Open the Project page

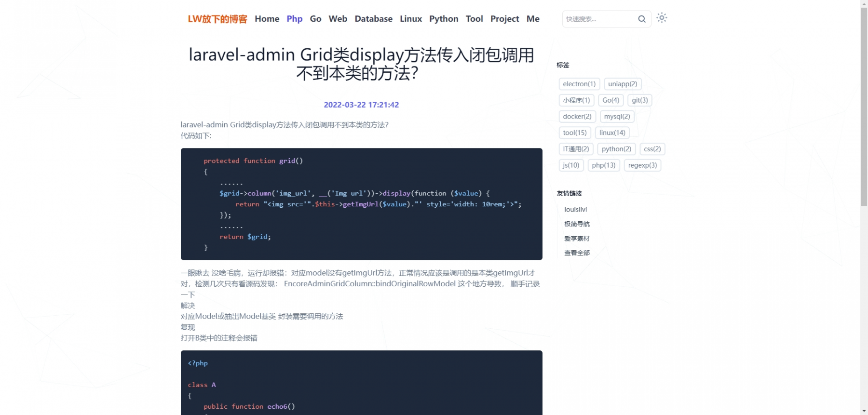505,19
